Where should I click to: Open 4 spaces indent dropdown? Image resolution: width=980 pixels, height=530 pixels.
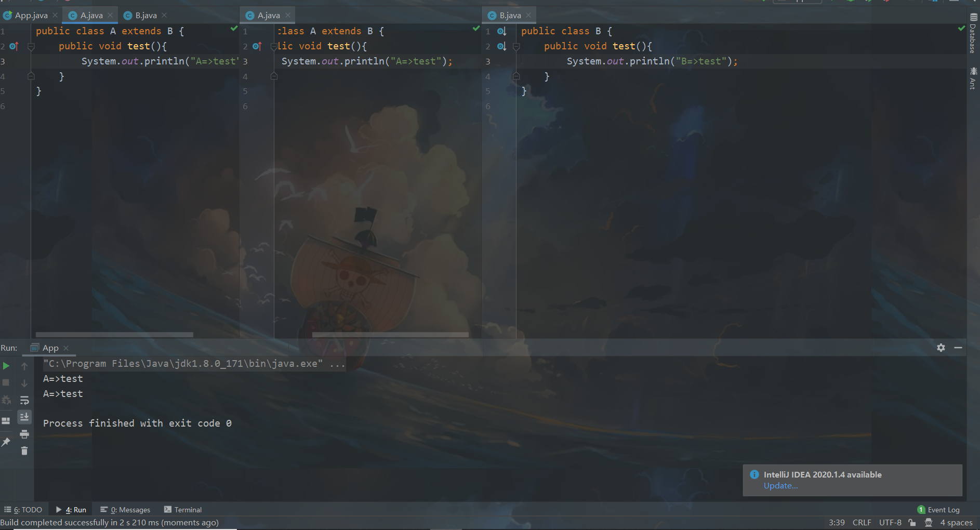pyautogui.click(x=956, y=523)
